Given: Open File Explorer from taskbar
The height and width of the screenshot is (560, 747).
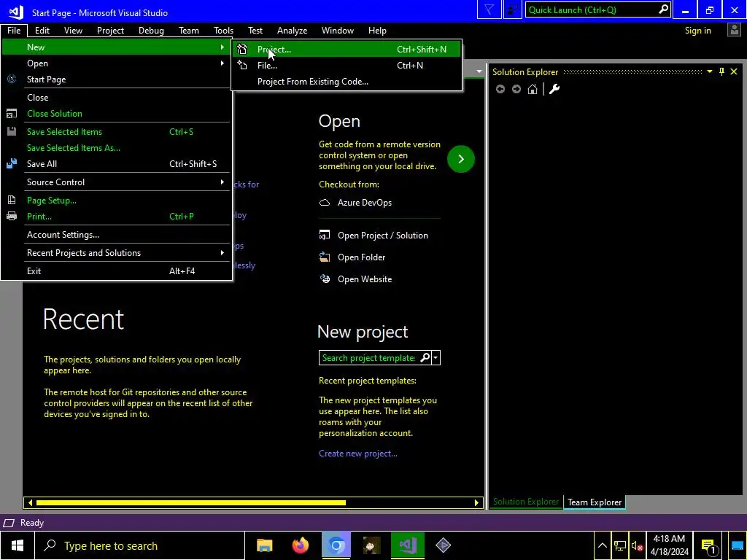Looking at the screenshot, I should (264, 545).
